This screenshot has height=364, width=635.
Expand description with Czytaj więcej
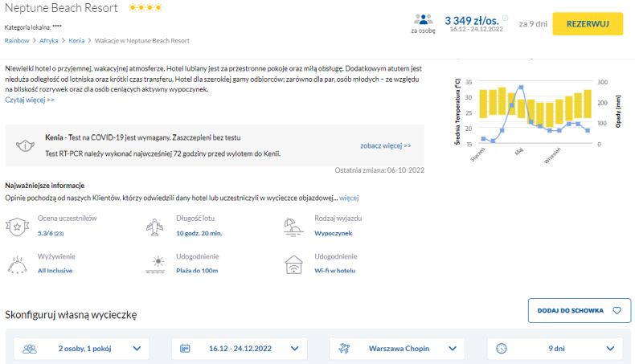[x=30, y=100]
